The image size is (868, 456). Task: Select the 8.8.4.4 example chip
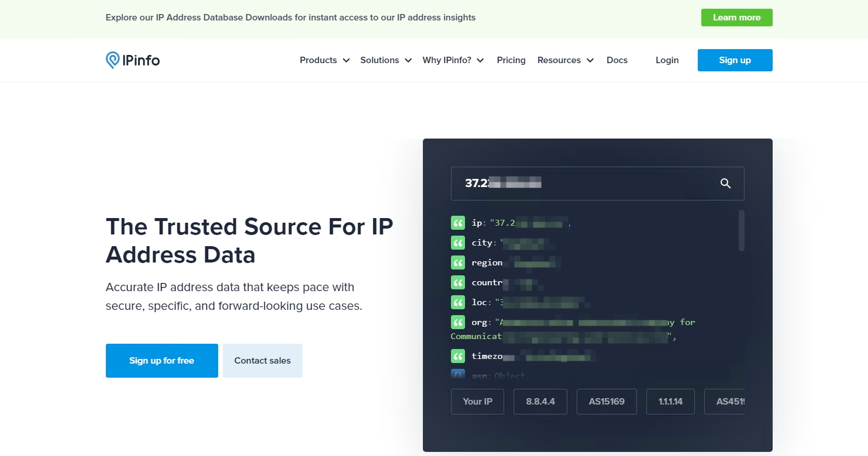point(540,402)
